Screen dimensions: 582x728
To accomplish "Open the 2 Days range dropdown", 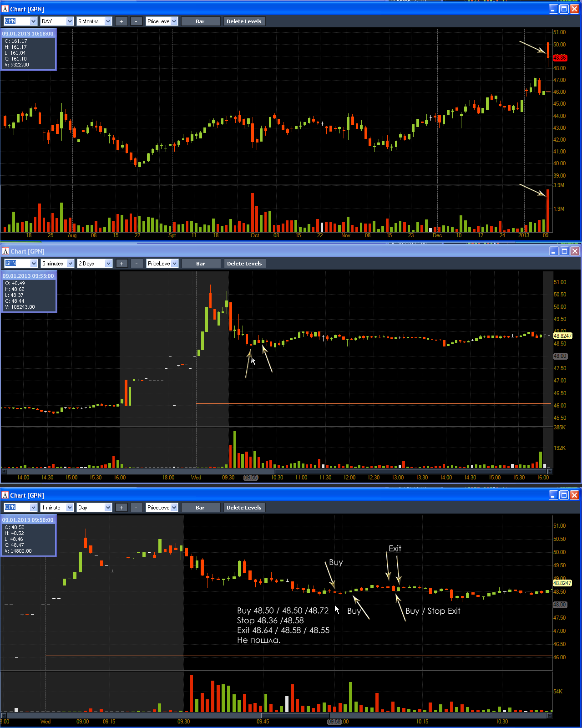I will pyautogui.click(x=95, y=264).
